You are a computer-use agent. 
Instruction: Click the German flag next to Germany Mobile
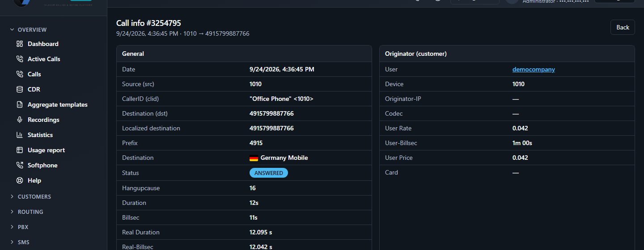pos(254,158)
